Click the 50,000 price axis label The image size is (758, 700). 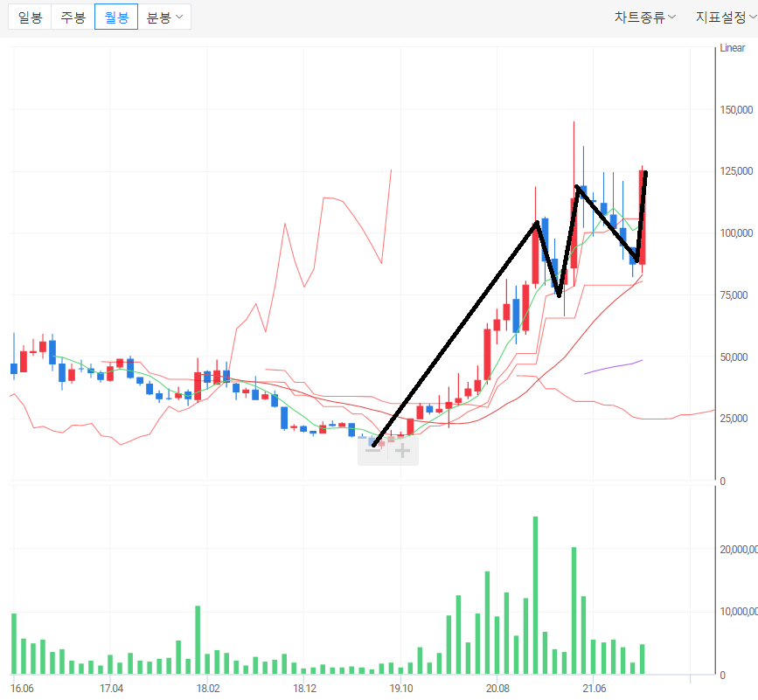(x=734, y=357)
